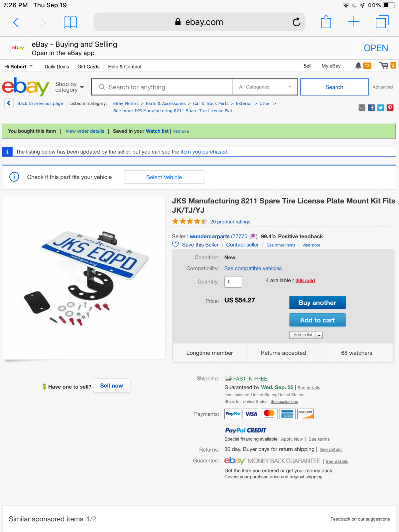This screenshot has height=532, width=399.
Task: Save this Seller heart toggle
Action: point(176,245)
